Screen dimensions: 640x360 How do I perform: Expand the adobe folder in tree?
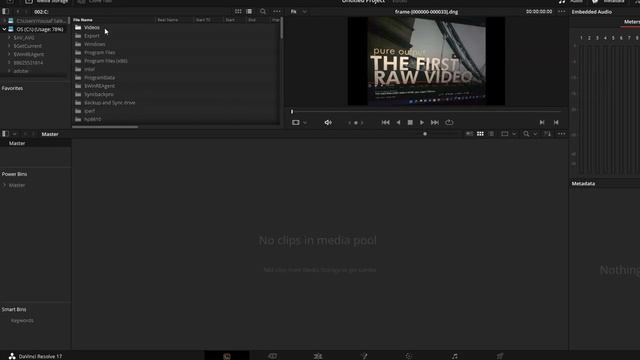tap(9, 71)
